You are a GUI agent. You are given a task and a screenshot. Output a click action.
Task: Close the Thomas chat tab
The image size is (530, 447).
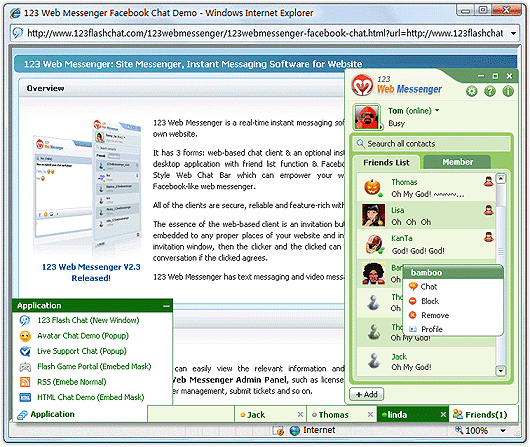pyautogui.click(x=370, y=415)
